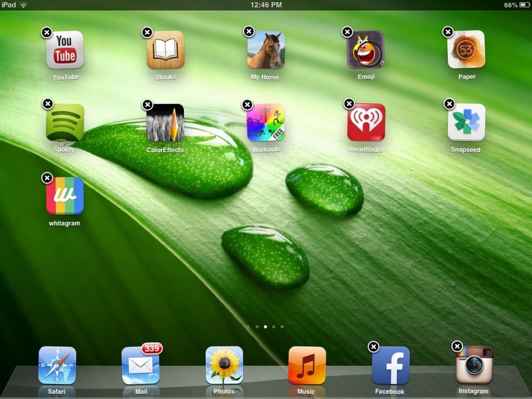Open Mail with unread messages
Image resolution: width=532 pixels, height=399 pixels.
tap(141, 366)
